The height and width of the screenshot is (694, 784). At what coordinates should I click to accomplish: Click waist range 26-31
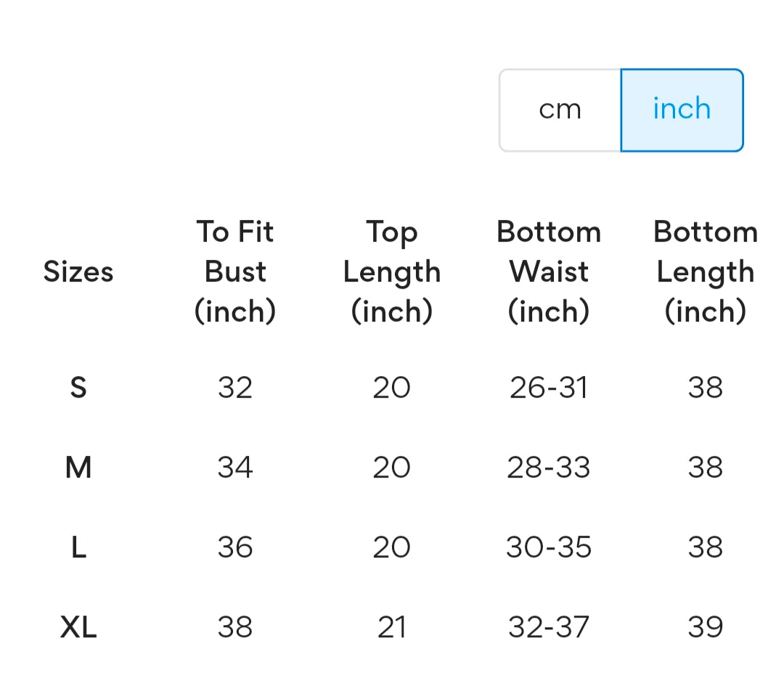549,388
